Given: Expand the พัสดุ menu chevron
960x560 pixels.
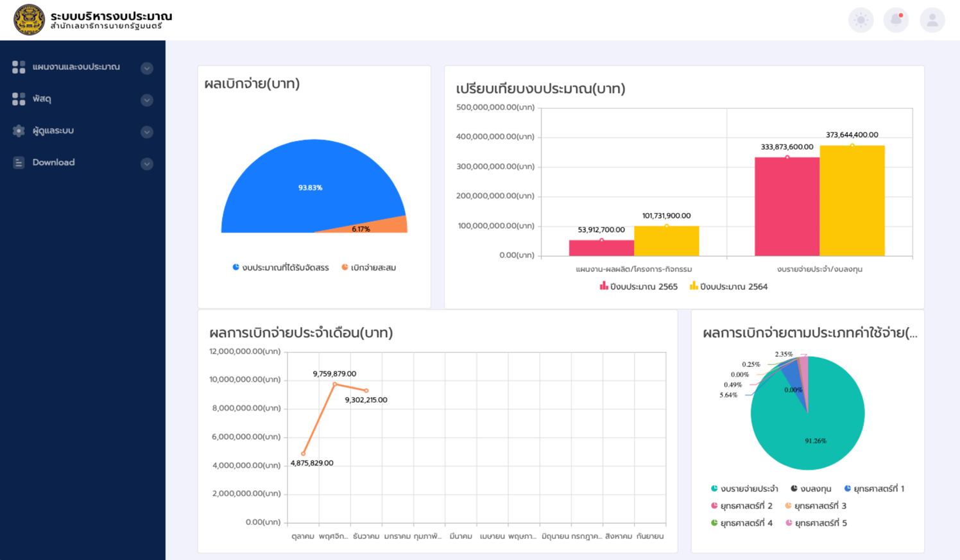Looking at the screenshot, I should click(147, 100).
